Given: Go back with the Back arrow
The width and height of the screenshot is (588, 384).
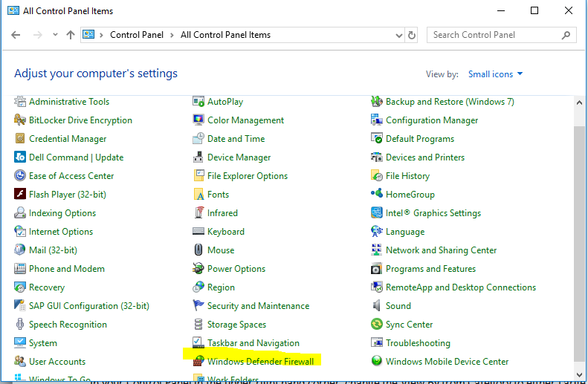Looking at the screenshot, I should 16,35.
